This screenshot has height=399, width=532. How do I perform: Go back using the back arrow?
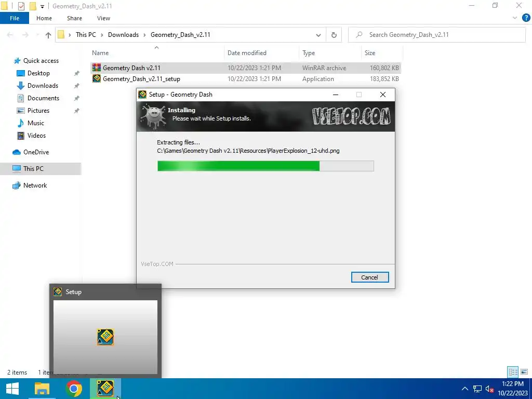pyautogui.click(x=10, y=35)
